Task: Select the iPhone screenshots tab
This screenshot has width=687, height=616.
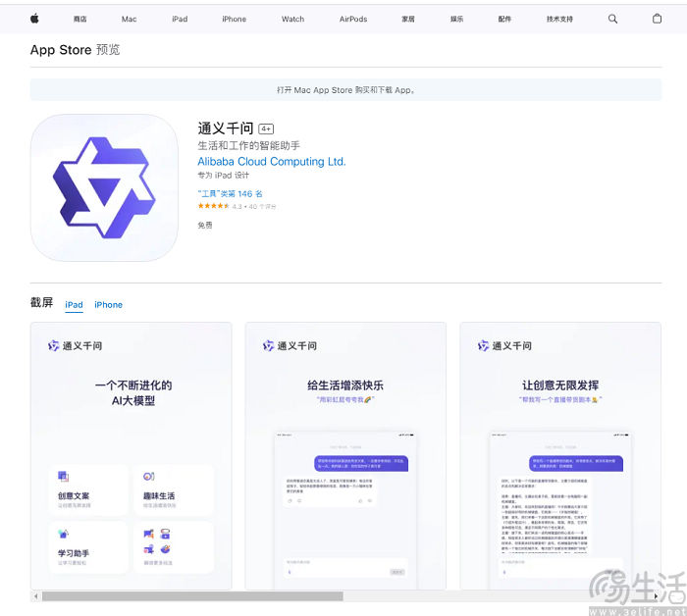Action: pyautogui.click(x=108, y=305)
